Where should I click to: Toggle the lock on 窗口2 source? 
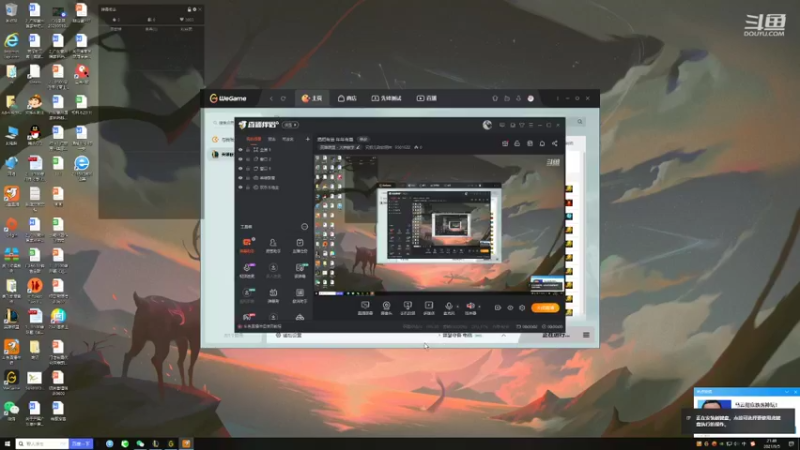coord(248,159)
